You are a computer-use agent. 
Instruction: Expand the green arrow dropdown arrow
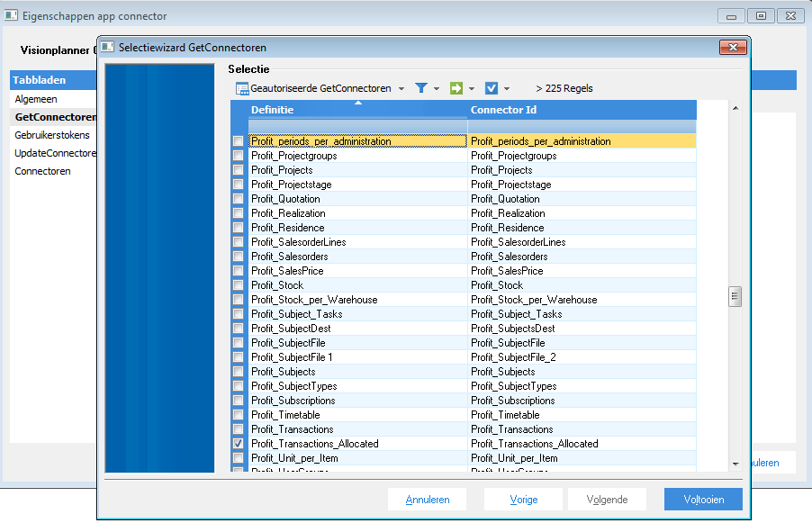pos(472,88)
